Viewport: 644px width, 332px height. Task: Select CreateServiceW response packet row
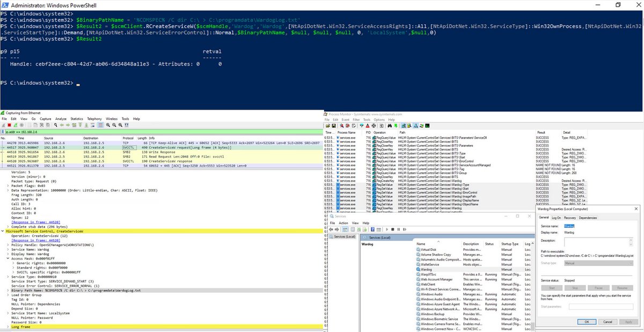coord(161,160)
